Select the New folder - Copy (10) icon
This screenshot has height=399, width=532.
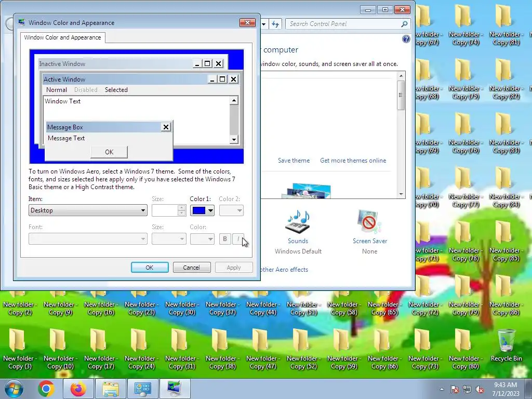pyautogui.click(x=60, y=349)
